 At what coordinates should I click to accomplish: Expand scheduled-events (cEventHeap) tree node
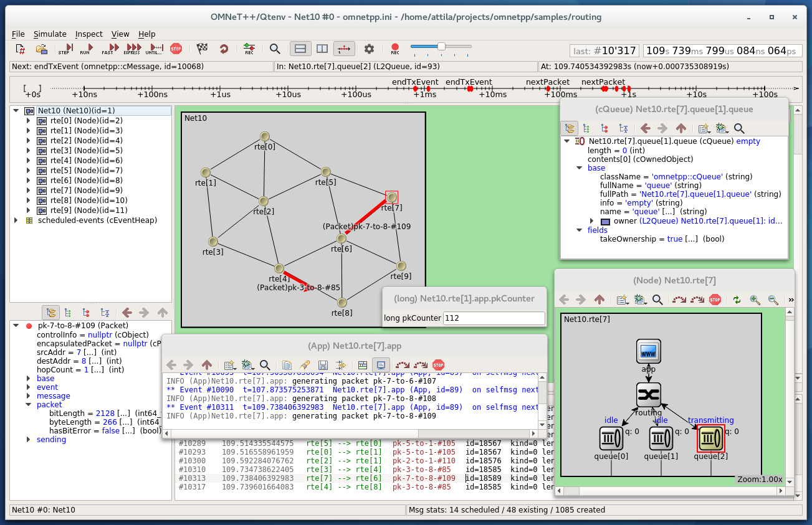click(16, 220)
